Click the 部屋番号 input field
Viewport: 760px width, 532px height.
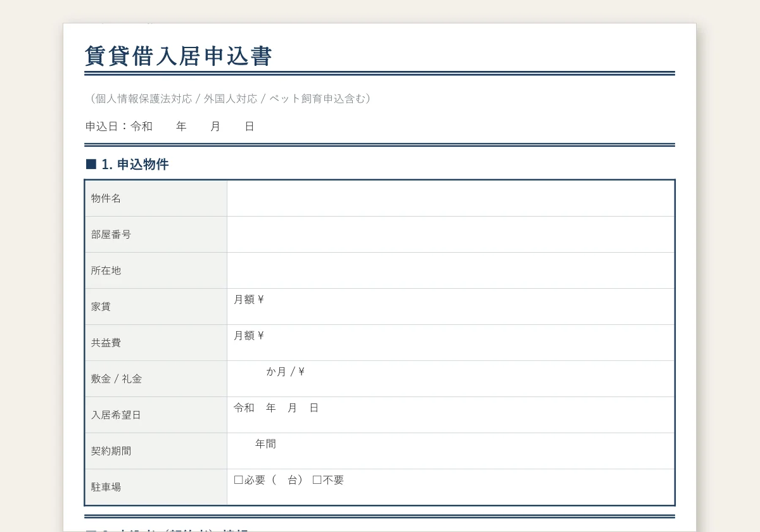pyautogui.click(x=450, y=234)
